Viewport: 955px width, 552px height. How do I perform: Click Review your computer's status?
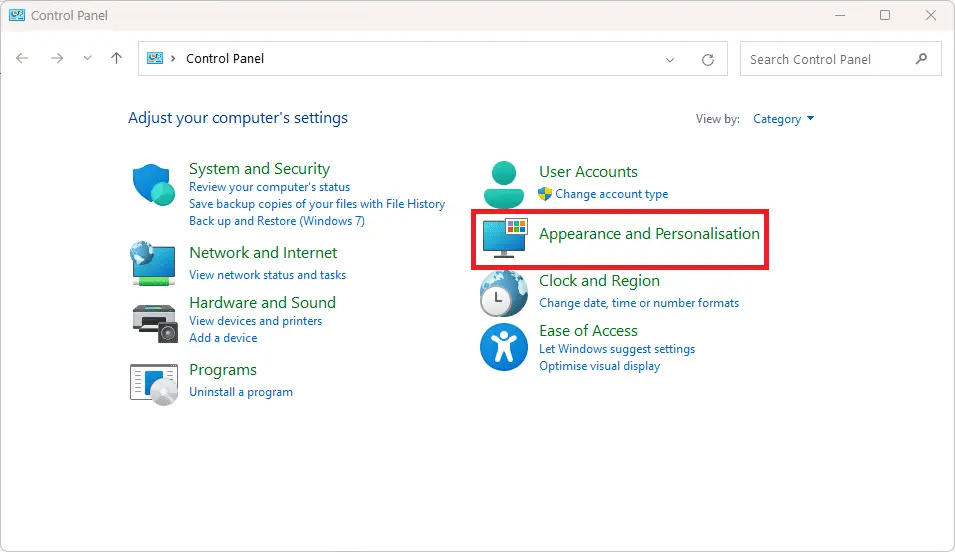pyautogui.click(x=269, y=187)
